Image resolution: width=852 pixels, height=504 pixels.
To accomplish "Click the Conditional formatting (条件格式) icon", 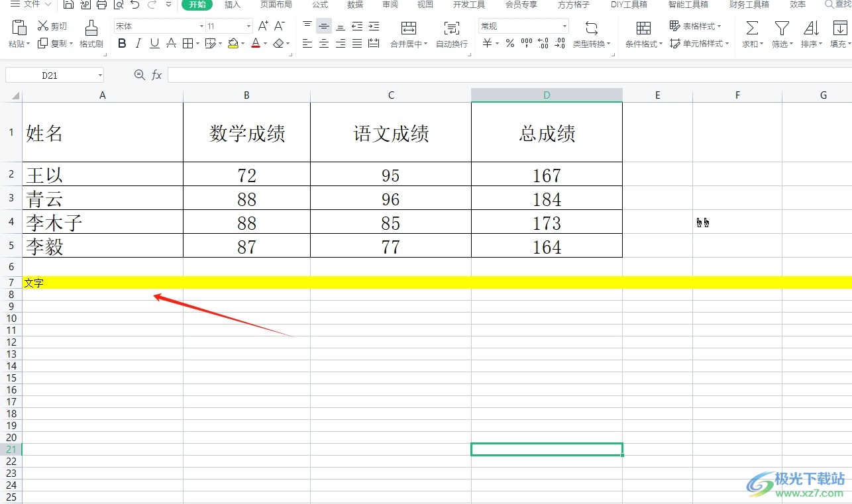I will click(643, 28).
